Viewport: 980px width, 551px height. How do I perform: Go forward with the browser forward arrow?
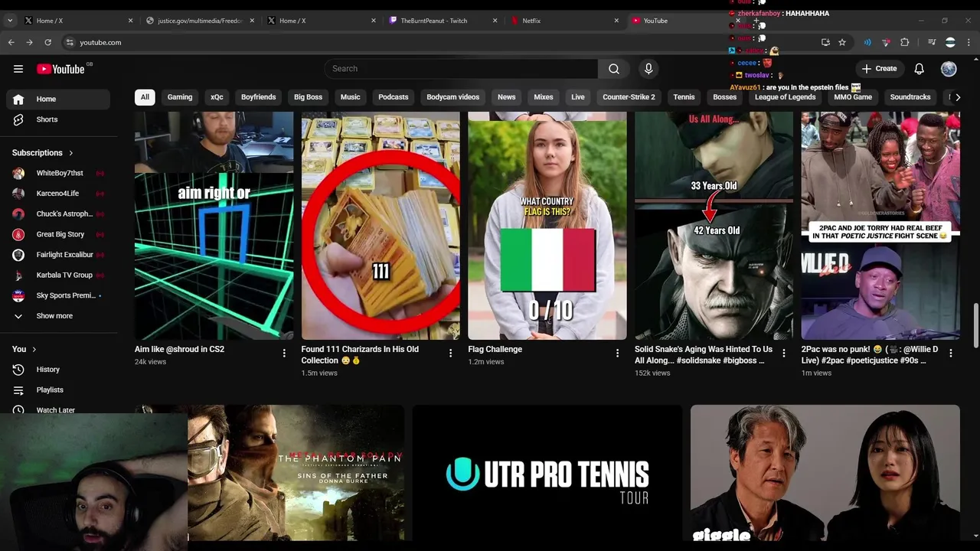(x=29, y=42)
